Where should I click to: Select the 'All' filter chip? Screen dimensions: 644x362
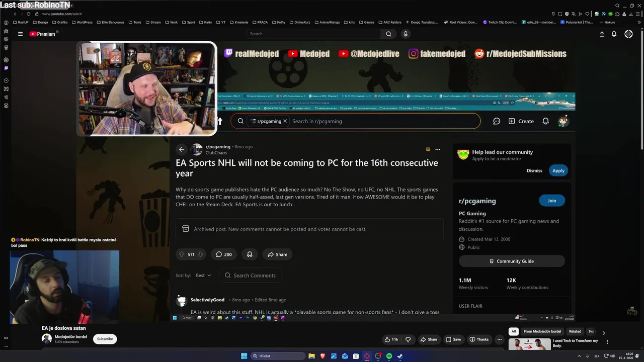pos(514,331)
